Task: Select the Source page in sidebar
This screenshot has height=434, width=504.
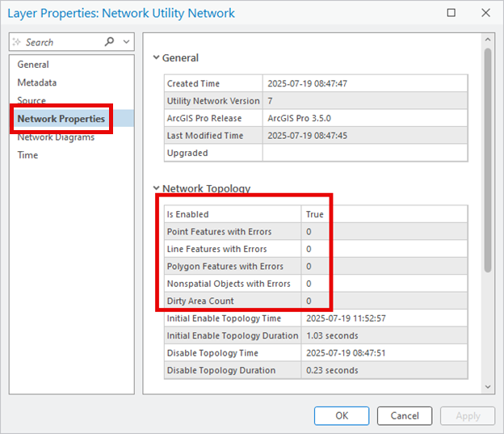Action: point(31,101)
